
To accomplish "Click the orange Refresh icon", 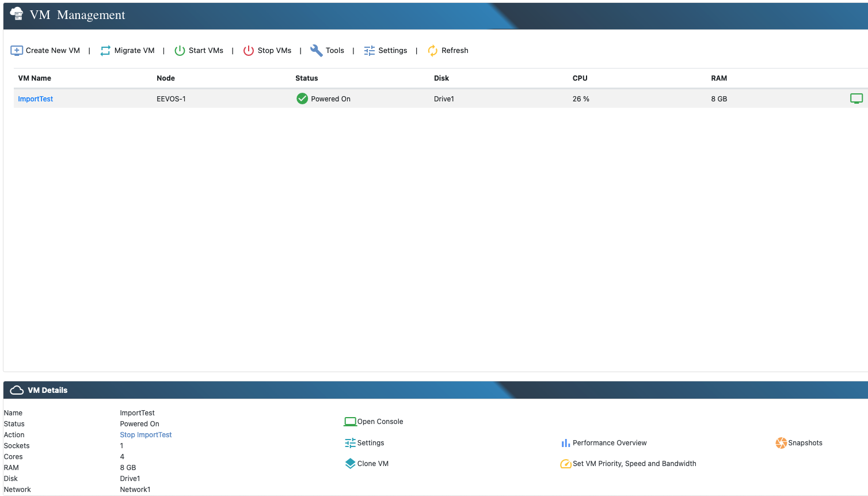I will click(x=432, y=51).
